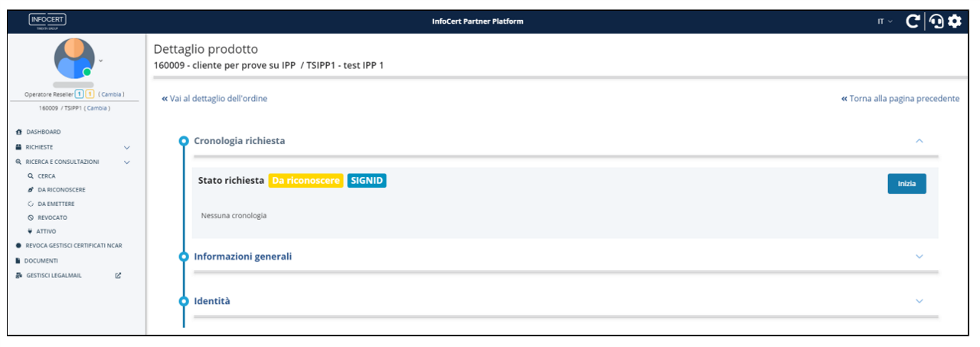Image resolution: width=980 pixels, height=347 pixels.
Task: Click the user avatar picture
Action: (x=73, y=58)
